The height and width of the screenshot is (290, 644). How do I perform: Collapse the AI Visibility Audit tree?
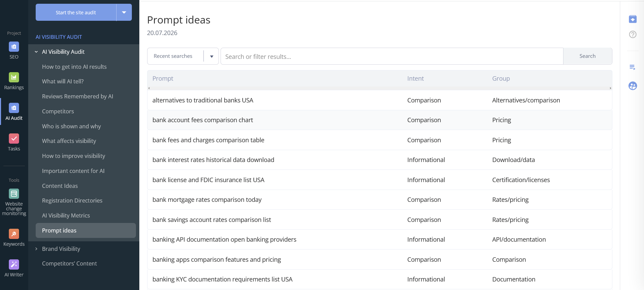36,52
